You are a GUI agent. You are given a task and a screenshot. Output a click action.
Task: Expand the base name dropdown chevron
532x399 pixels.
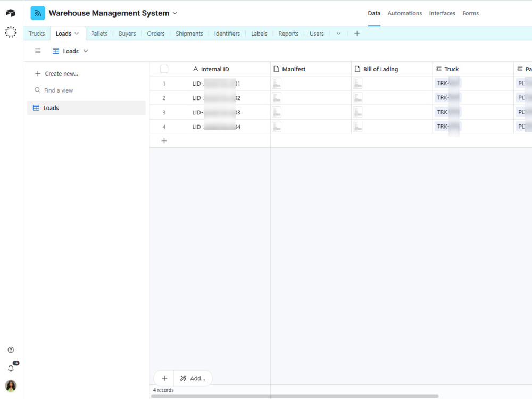click(175, 13)
